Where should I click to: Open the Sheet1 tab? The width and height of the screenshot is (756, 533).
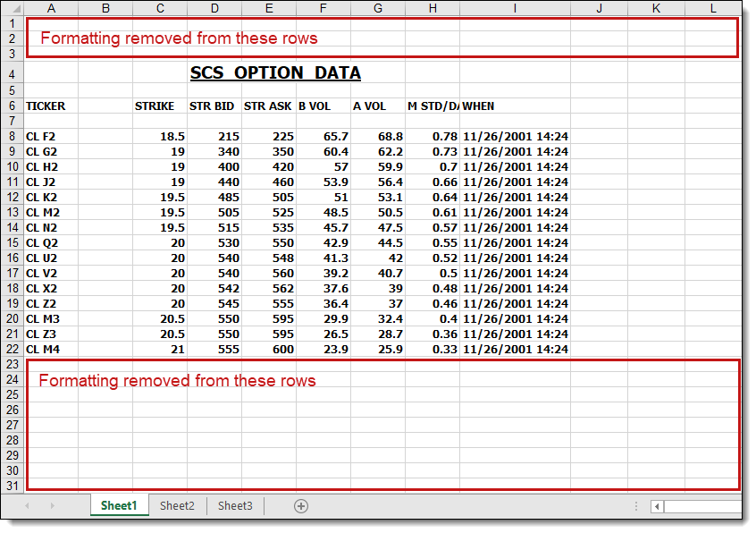[x=119, y=505]
